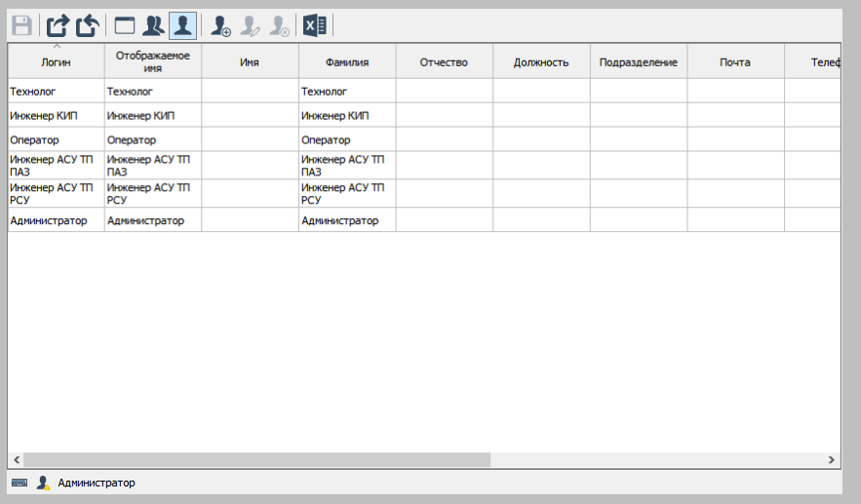Click the Фамилия column header
Screen dimensions: 861x504
coord(347,62)
